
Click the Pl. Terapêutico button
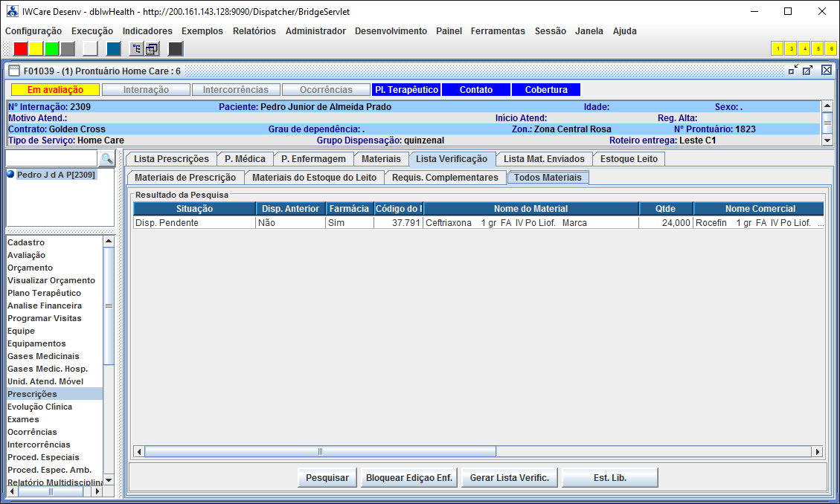pos(406,90)
